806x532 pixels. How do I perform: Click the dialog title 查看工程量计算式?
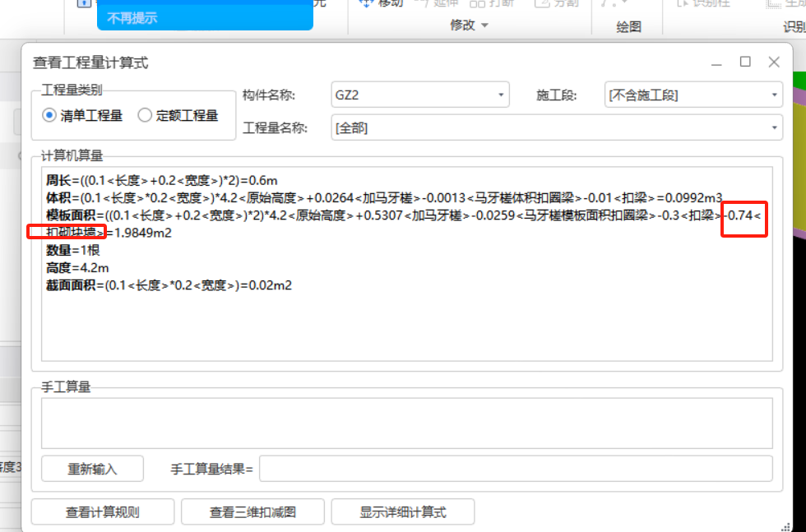click(90, 62)
